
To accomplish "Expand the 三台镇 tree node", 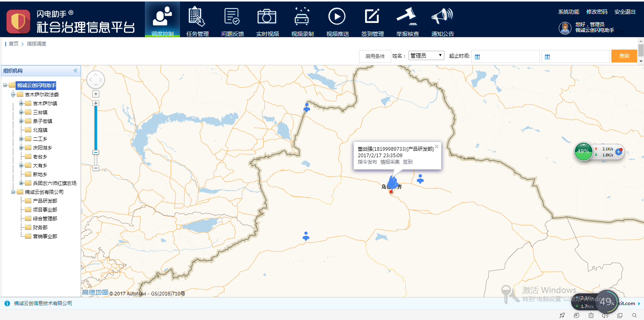I will point(21,112).
